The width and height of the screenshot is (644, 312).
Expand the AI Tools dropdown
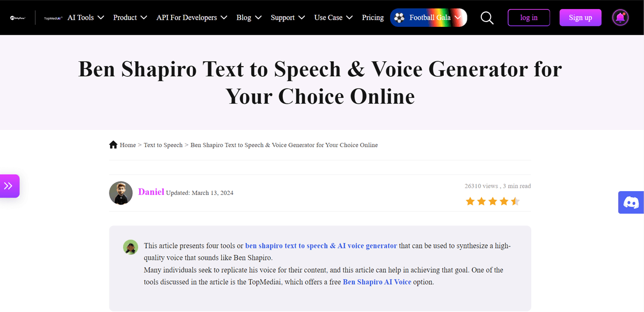click(x=85, y=18)
